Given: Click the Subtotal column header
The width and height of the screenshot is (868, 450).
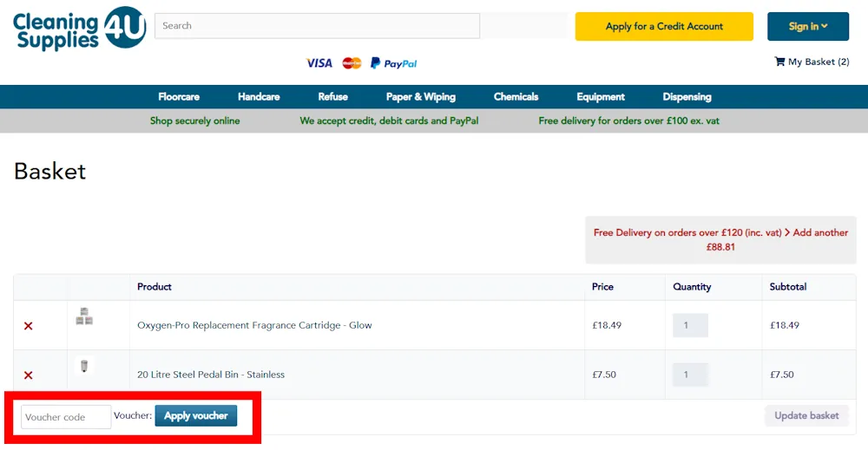Looking at the screenshot, I should 788,286.
